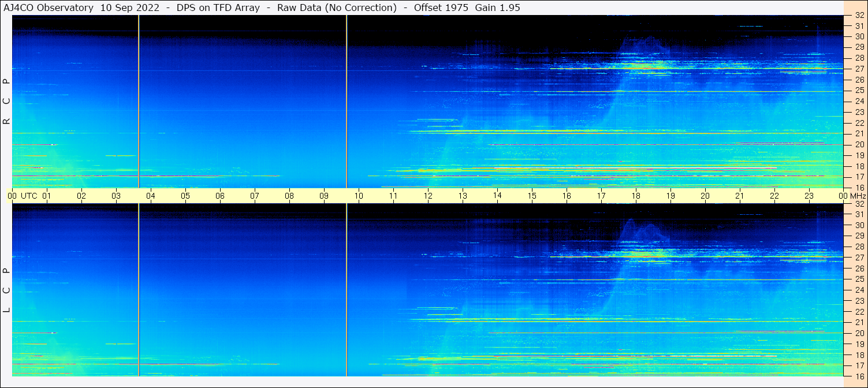Click the green marker line near 09:40 in the LCP panel
Screen dimensions: 868x388
tap(347, 290)
